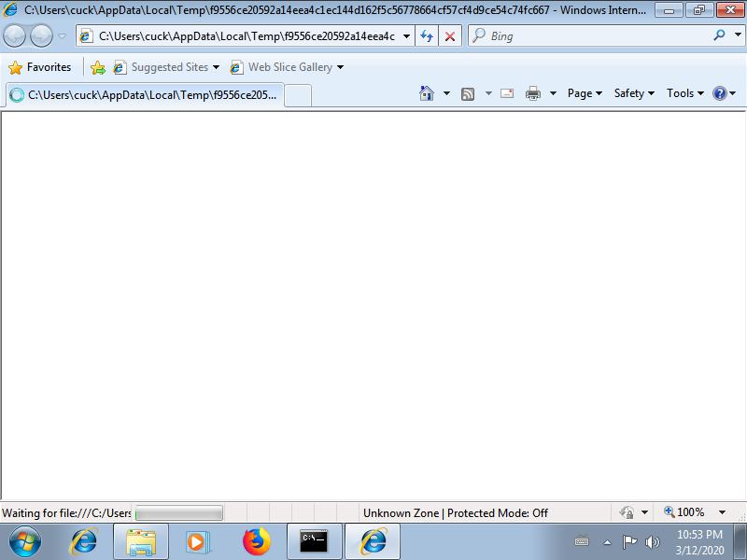Click the search magnifier button

pyautogui.click(x=719, y=35)
